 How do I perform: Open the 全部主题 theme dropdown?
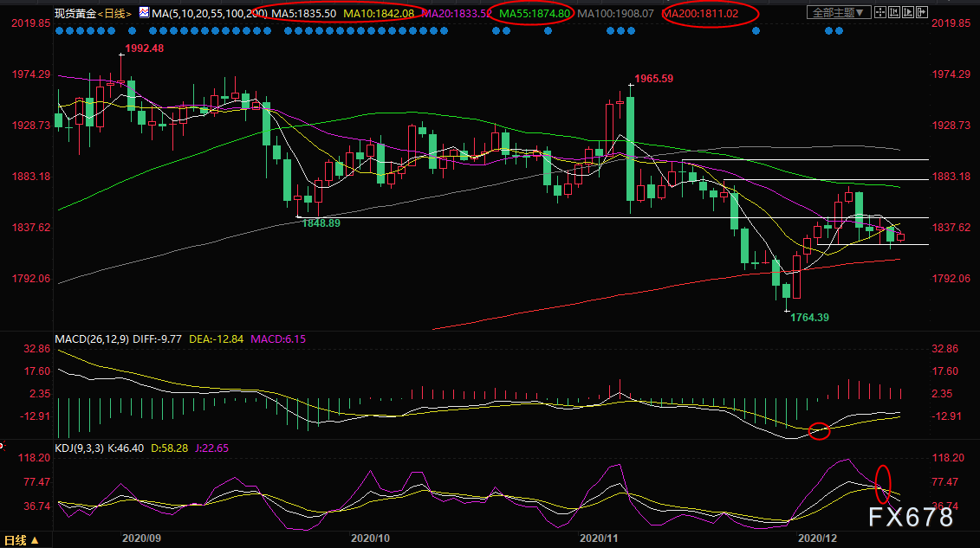(839, 12)
